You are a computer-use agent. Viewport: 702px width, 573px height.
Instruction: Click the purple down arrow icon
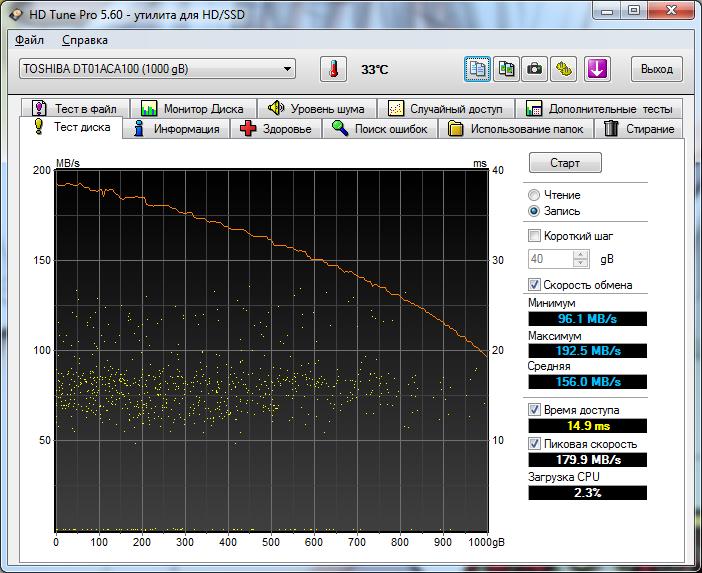[597, 69]
